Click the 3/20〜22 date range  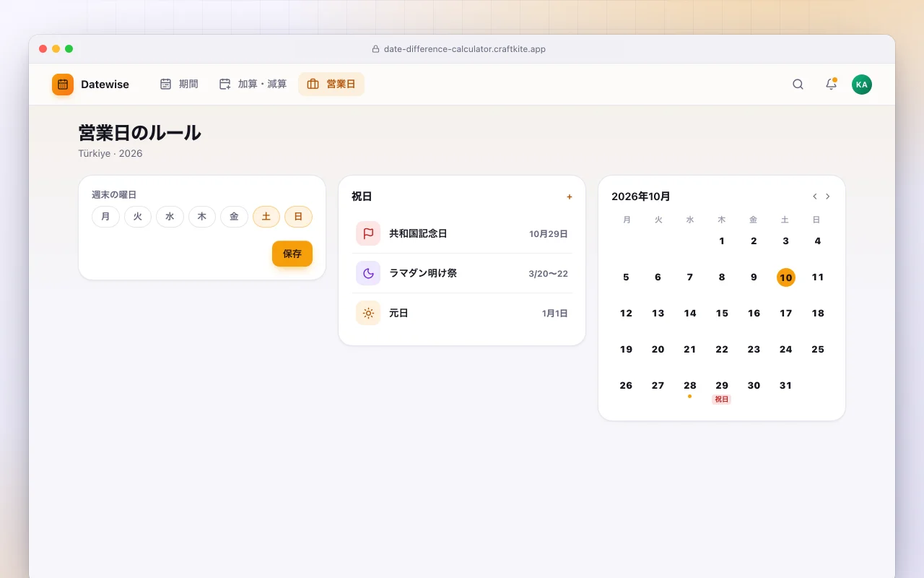click(x=549, y=274)
